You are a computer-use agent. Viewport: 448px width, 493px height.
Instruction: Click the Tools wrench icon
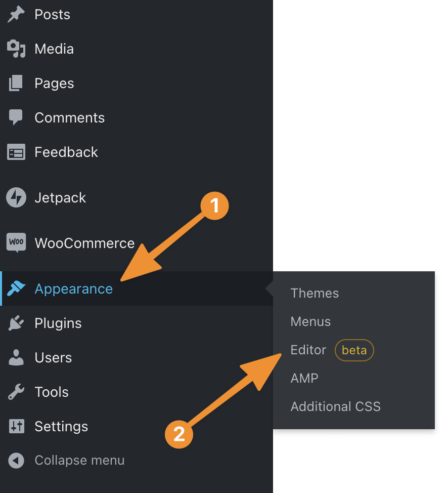click(16, 392)
